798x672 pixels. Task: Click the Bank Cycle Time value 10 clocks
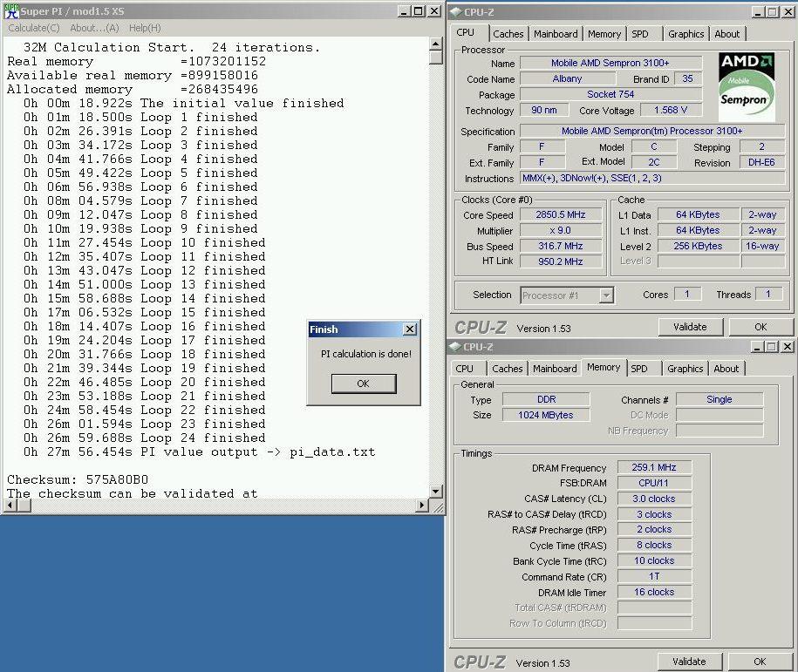point(654,560)
